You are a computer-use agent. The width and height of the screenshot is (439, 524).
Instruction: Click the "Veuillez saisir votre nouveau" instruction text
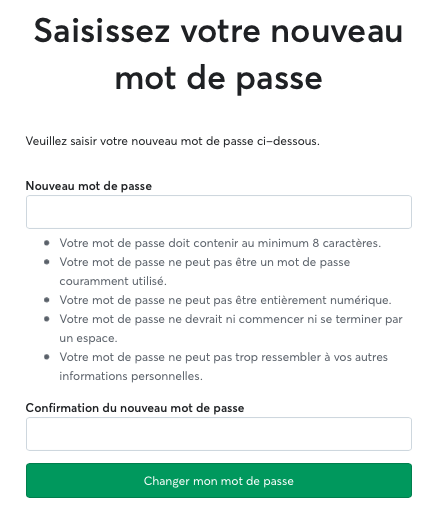point(173,141)
